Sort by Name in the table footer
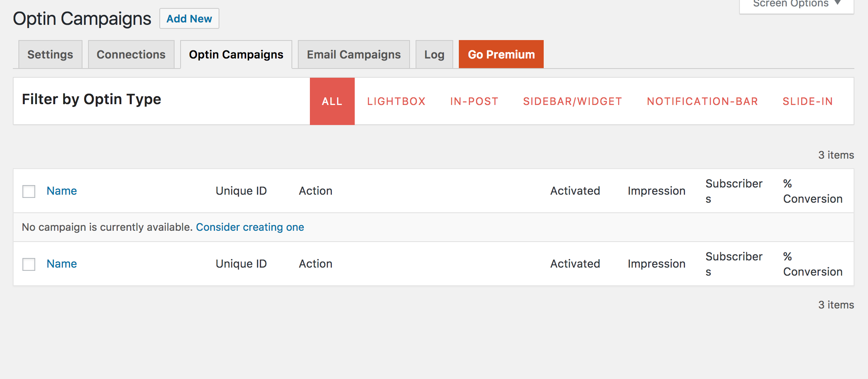Image resolution: width=868 pixels, height=379 pixels. point(62,264)
